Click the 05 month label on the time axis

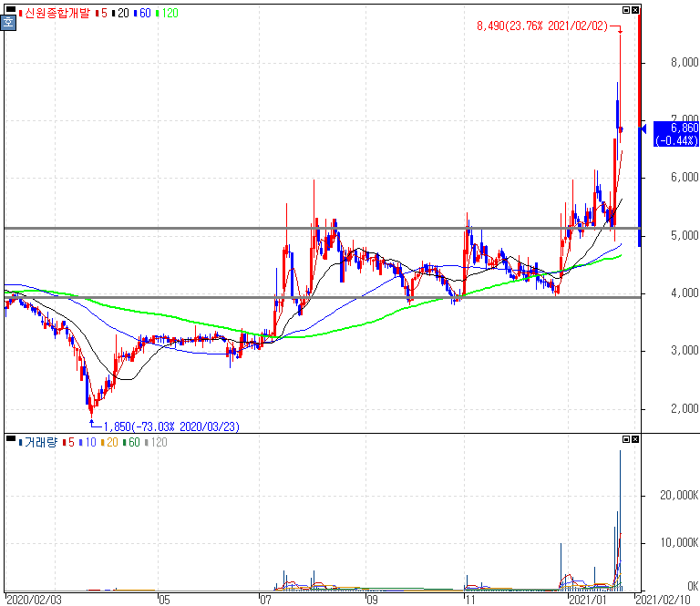(x=164, y=600)
